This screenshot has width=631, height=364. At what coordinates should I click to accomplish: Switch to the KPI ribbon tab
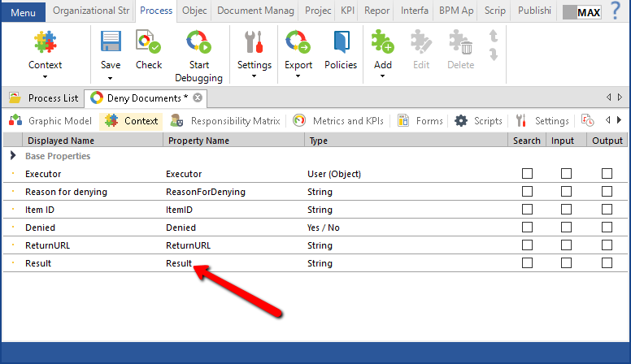coord(346,11)
